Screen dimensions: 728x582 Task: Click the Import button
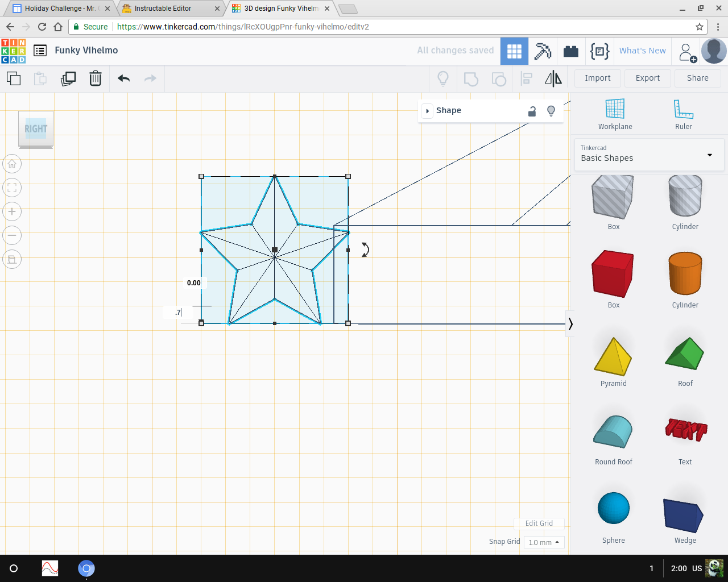click(597, 78)
